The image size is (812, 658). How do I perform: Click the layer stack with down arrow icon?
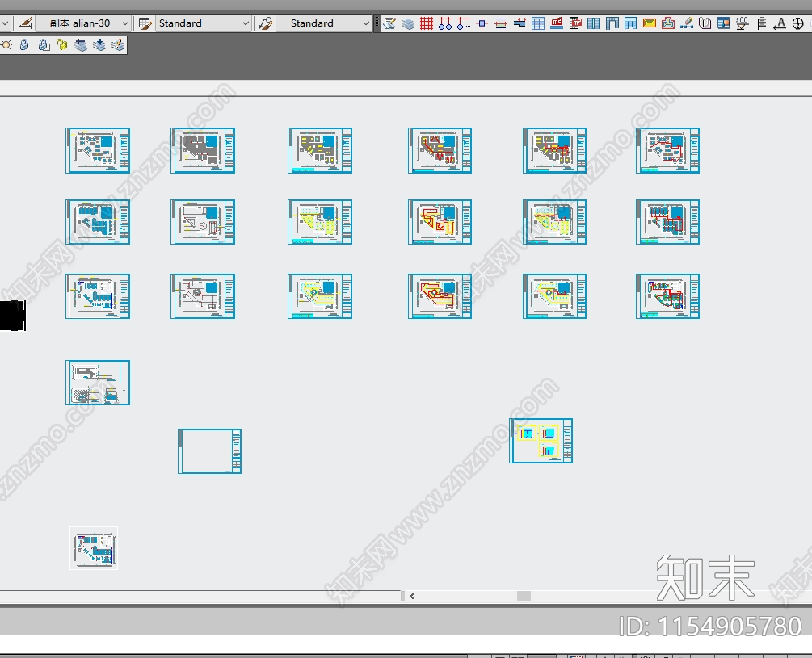99,45
